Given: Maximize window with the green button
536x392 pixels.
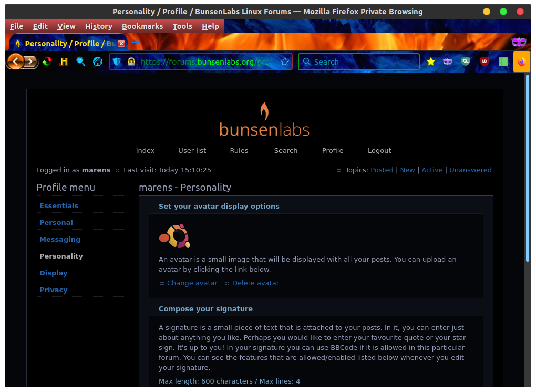Looking at the screenshot, I should (x=503, y=12).
